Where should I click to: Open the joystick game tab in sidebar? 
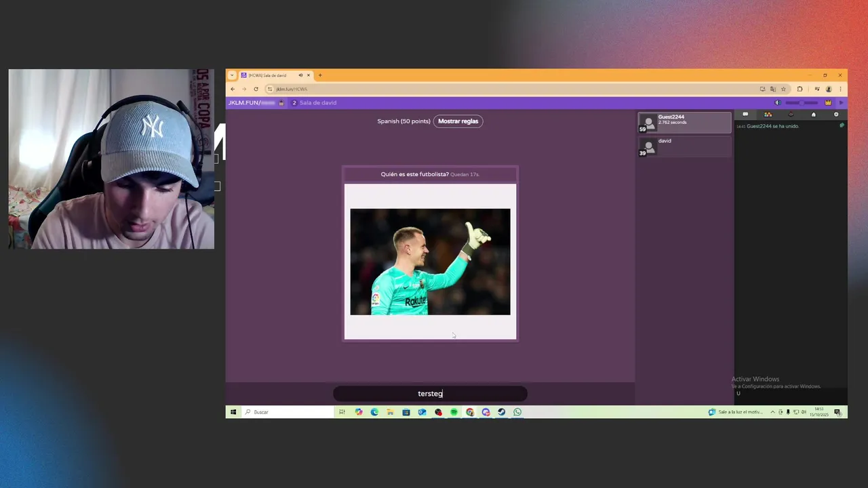click(791, 115)
